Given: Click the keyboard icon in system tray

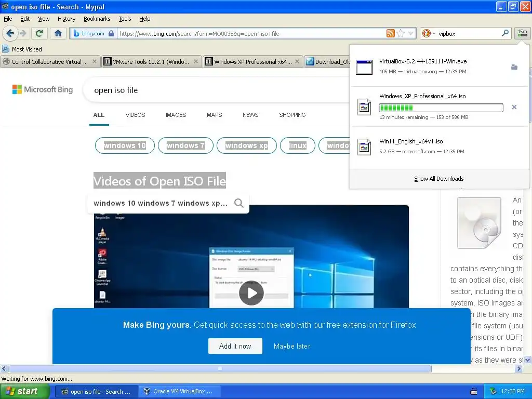Looking at the screenshot, I should (474, 392).
